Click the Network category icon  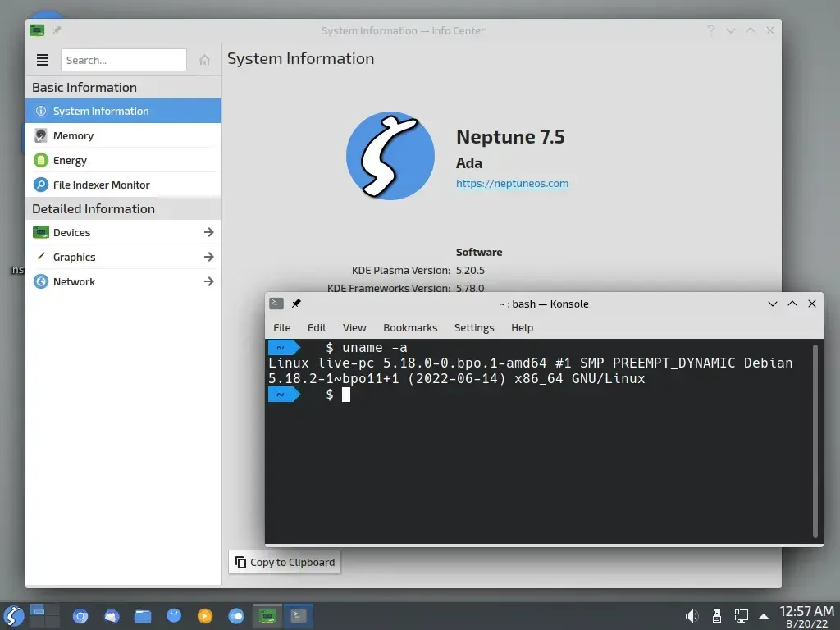click(41, 281)
